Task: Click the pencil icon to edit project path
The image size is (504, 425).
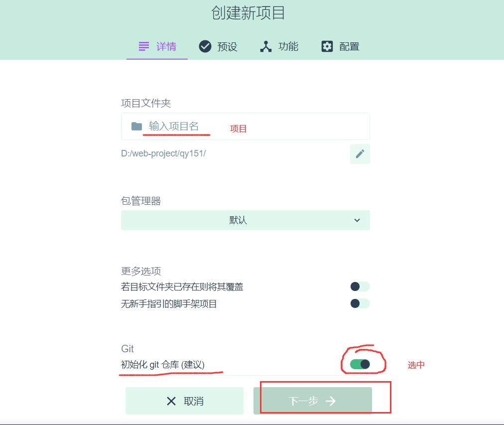Action: tap(360, 154)
